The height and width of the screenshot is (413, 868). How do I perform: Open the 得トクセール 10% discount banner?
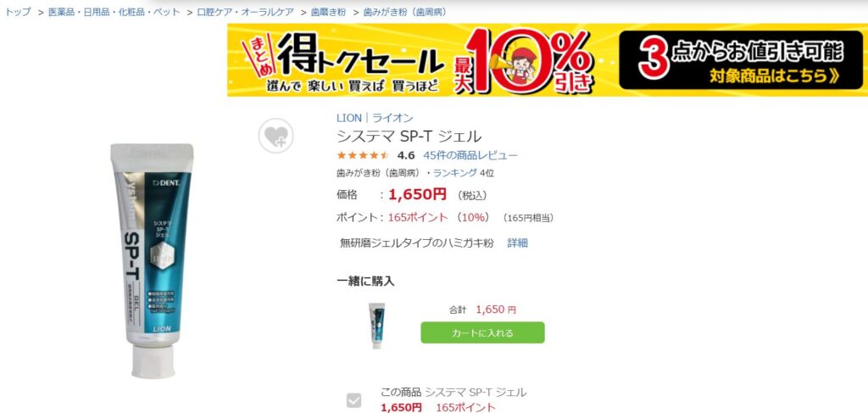[547, 60]
